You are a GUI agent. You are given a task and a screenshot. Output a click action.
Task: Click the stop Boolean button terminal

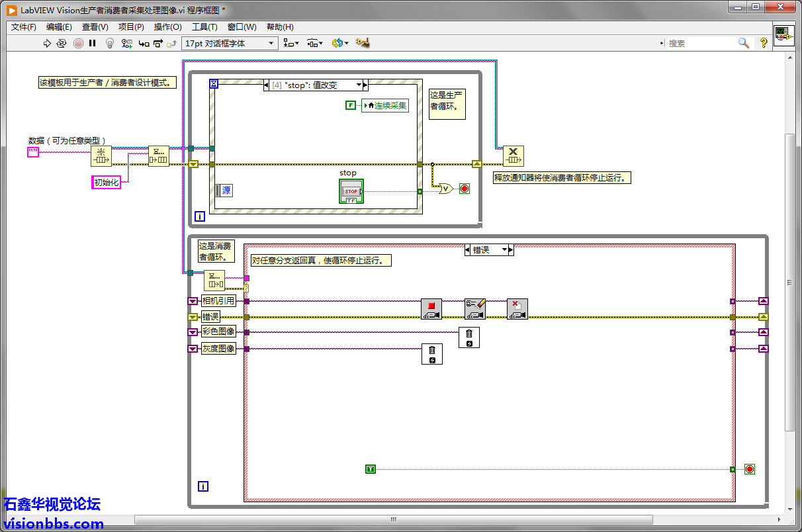pos(351,191)
